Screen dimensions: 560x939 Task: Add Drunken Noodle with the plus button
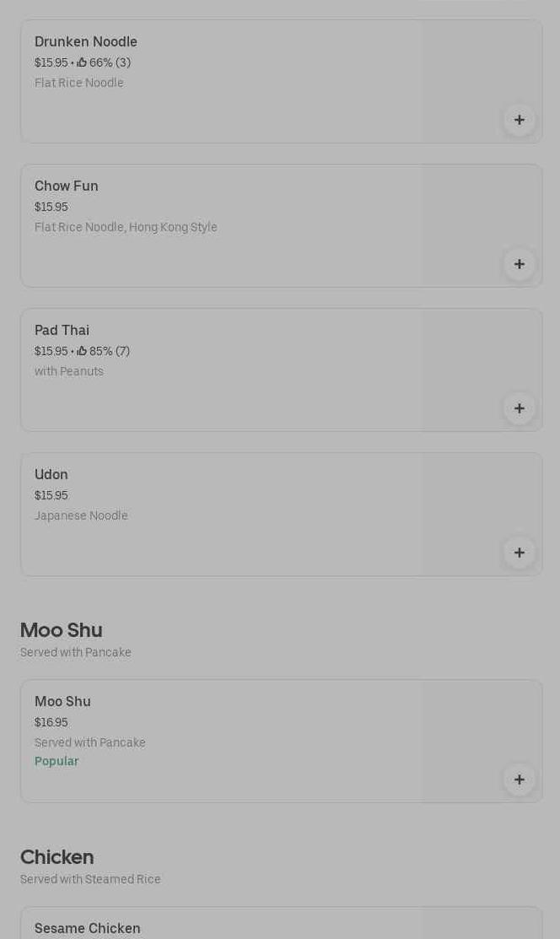tap(520, 120)
